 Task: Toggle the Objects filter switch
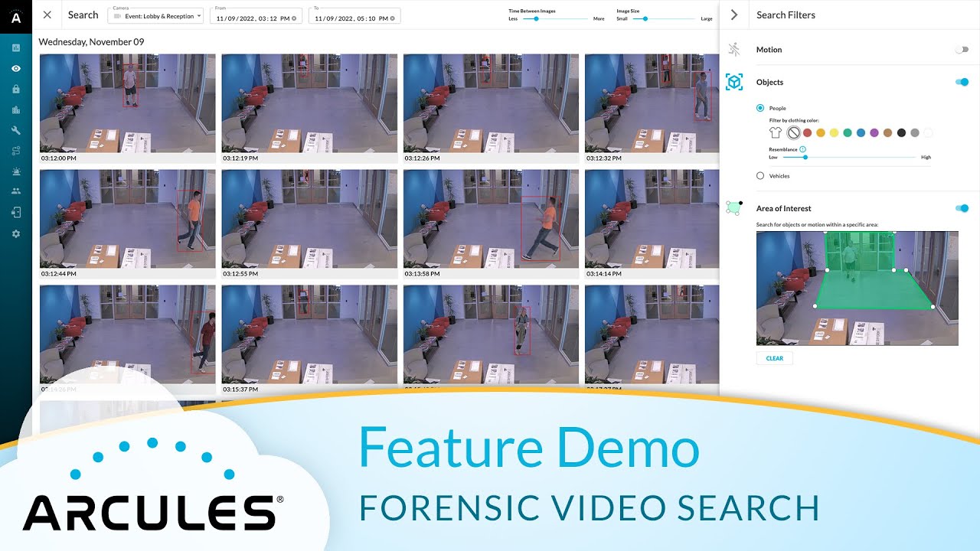coord(962,82)
